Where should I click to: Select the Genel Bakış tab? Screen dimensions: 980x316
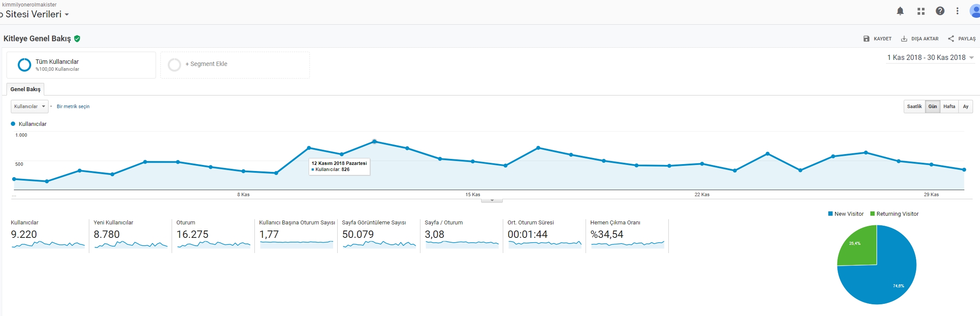click(x=25, y=89)
